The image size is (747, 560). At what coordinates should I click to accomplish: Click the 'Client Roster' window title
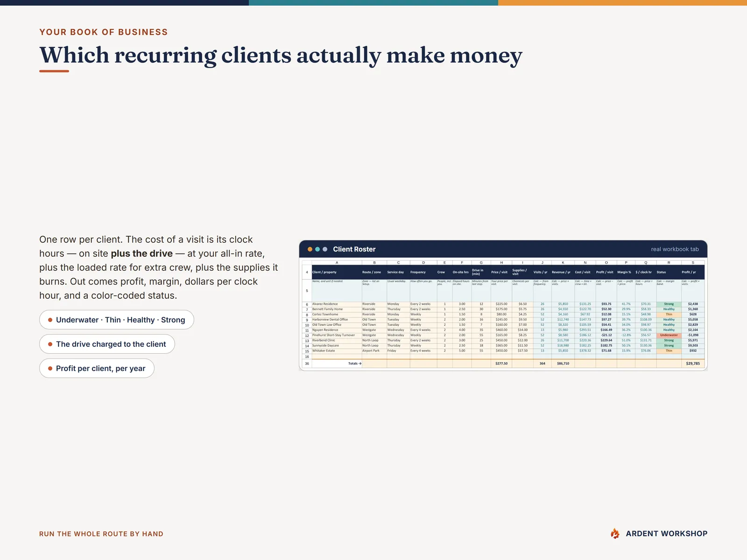354,249
